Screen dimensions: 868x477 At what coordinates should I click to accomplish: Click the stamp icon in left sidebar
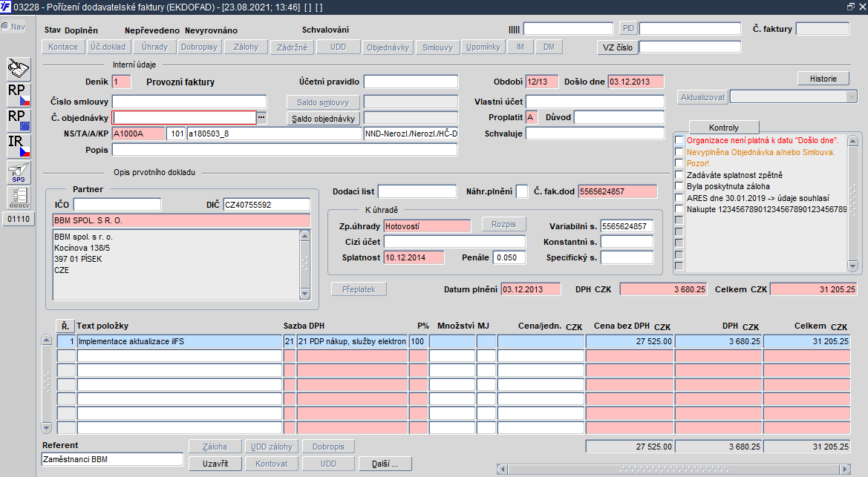pos(19,69)
